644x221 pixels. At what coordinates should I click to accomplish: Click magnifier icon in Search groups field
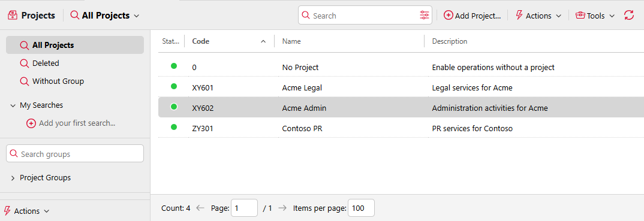14,154
